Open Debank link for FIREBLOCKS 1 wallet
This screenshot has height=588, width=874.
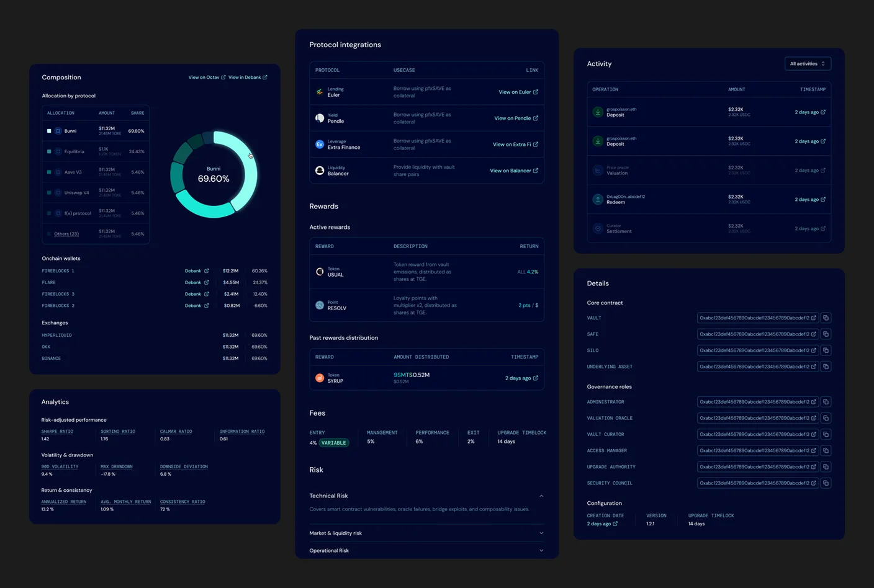point(197,271)
